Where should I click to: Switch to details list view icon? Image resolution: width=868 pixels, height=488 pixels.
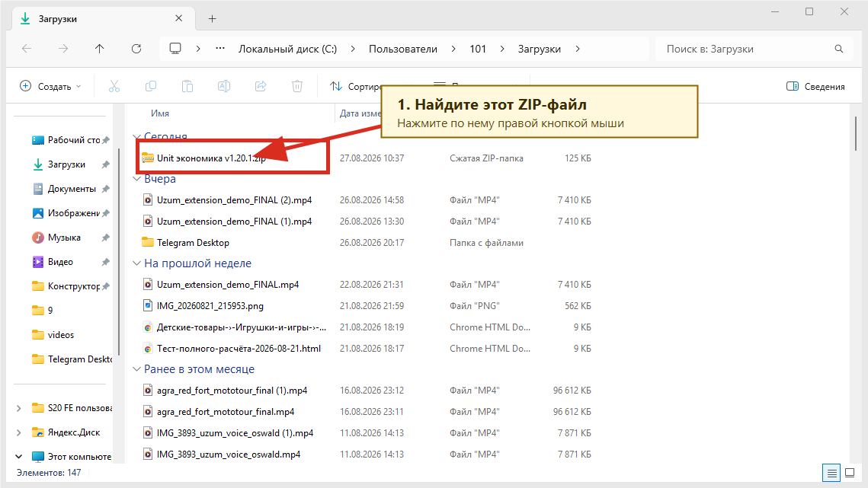831,473
